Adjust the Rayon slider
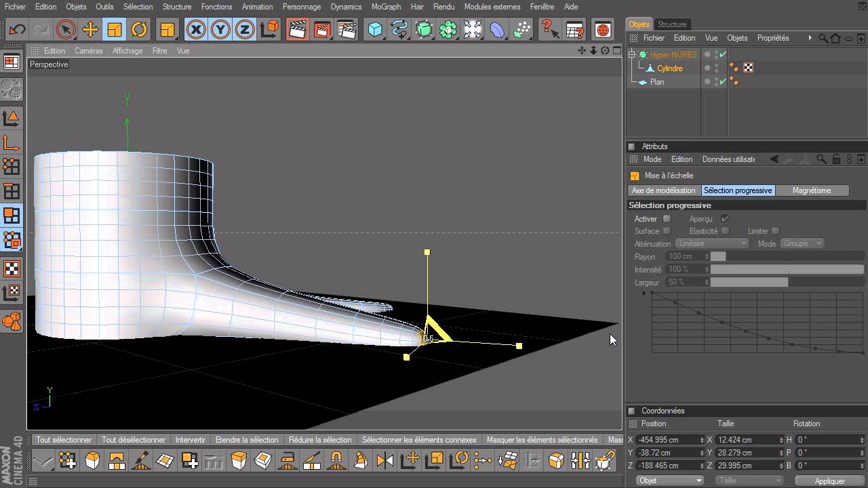Image resolution: width=868 pixels, height=488 pixels. pos(787,256)
